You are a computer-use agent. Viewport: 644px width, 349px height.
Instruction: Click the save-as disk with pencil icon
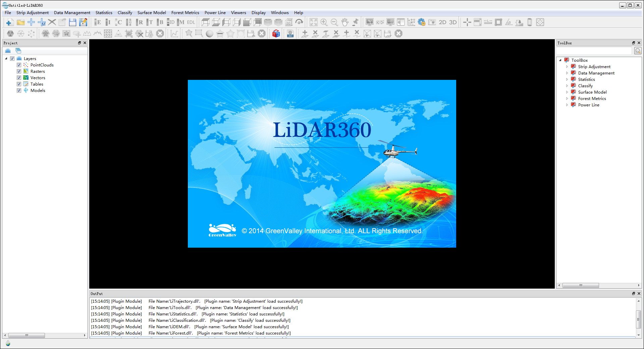coord(83,22)
